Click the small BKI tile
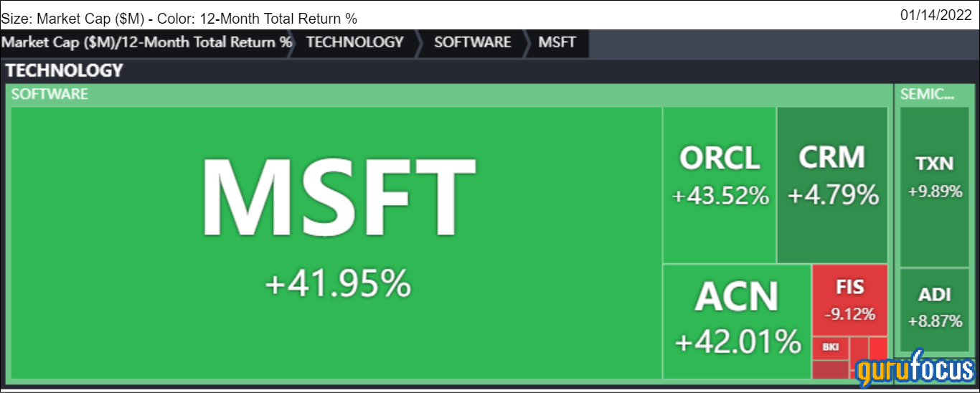Image resolution: width=980 pixels, height=393 pixels. point(831,348)
